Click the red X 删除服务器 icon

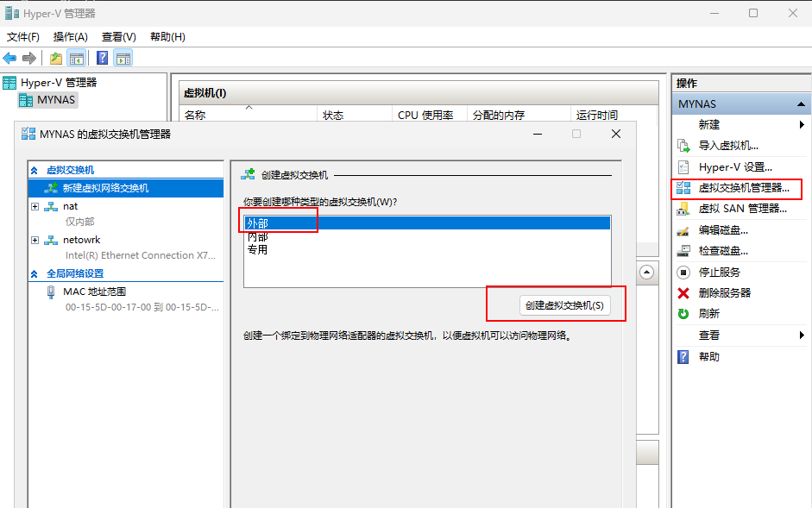683,293
